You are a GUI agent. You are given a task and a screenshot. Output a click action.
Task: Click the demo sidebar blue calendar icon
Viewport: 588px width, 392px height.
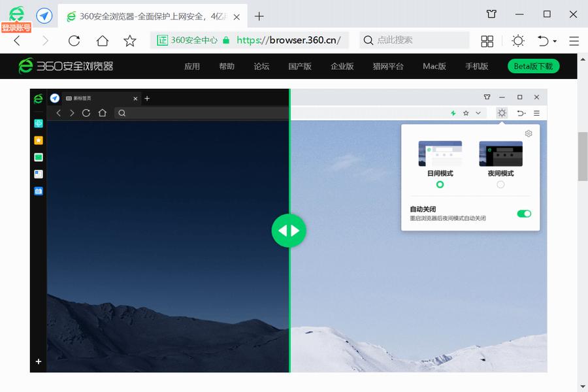tap(39, 191)
